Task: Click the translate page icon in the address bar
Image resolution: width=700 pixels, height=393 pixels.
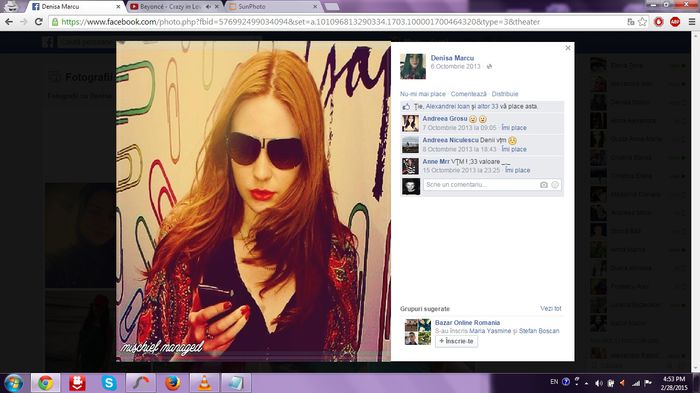Action: pyautogui.click(x=631, y=22)
